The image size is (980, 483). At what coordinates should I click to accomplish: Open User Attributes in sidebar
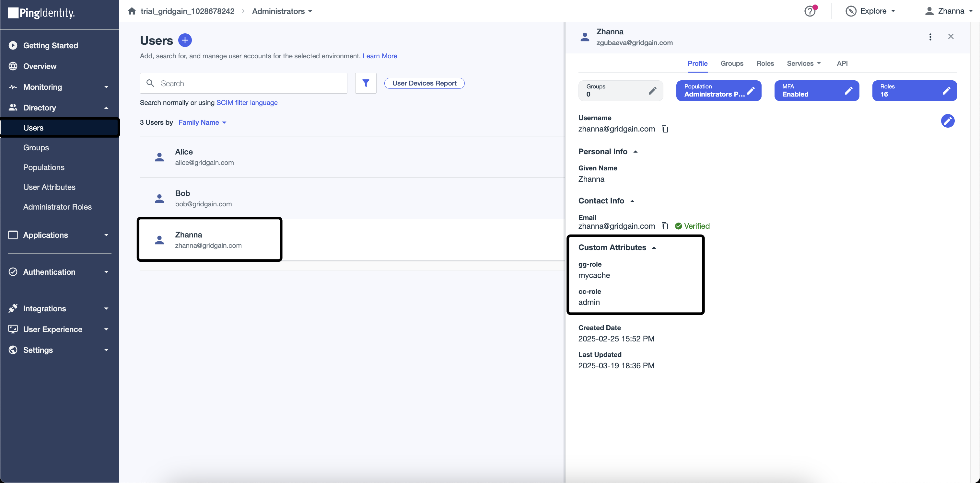(49, 187)
